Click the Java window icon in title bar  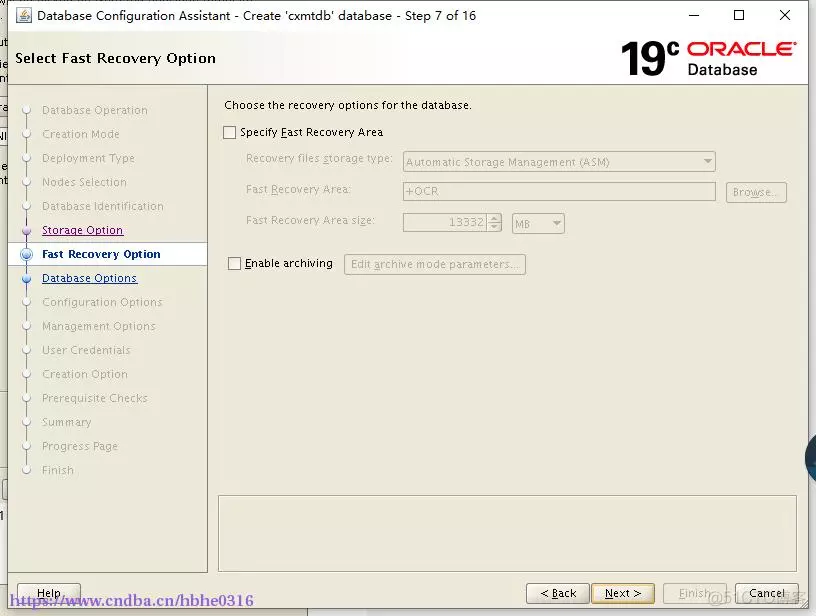coord(23,16)
